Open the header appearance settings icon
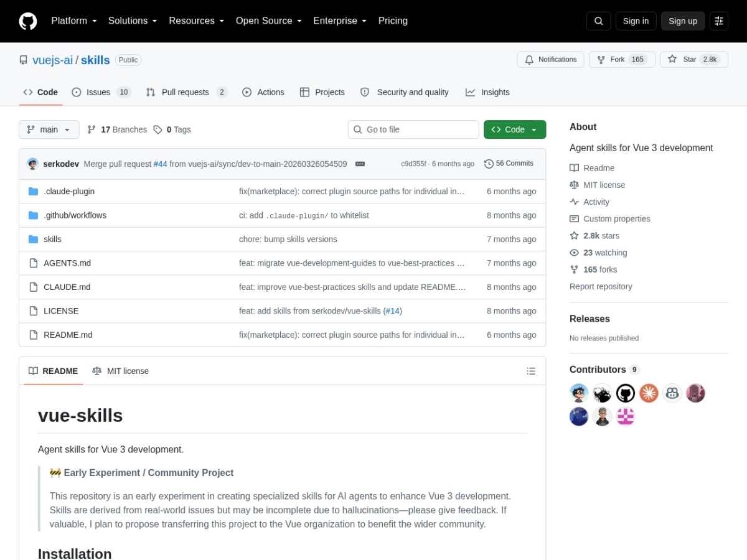The image size is (747, 560). (719, 21)
